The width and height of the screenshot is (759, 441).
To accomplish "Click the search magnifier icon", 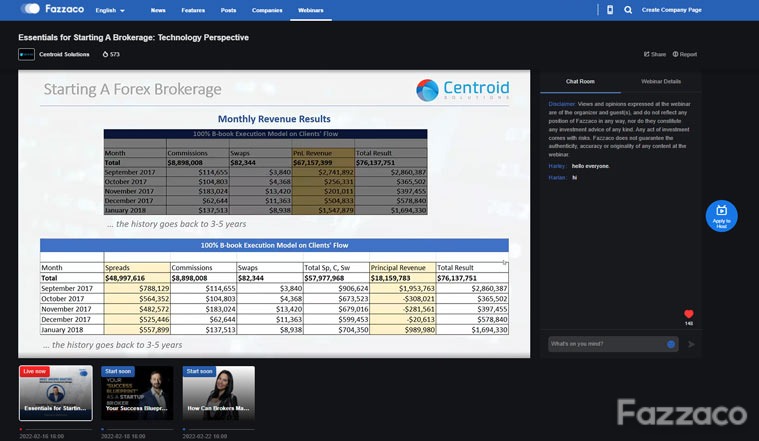I will 628,10.
